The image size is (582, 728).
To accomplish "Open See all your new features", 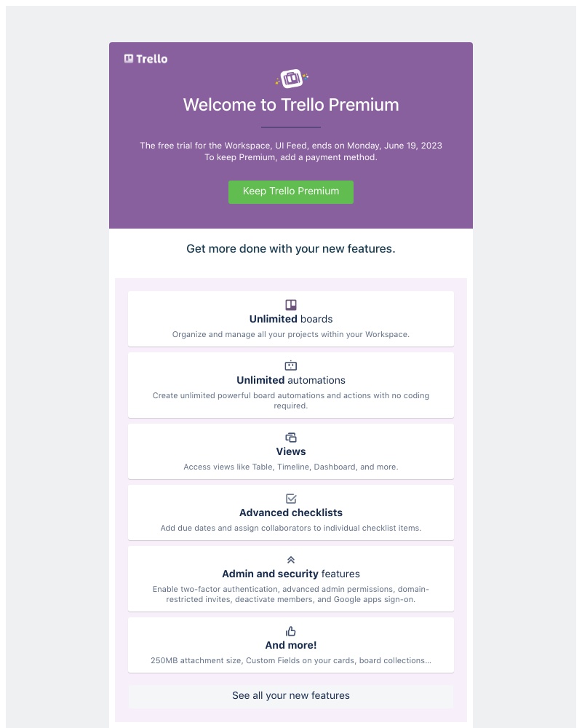I will 291,695.
